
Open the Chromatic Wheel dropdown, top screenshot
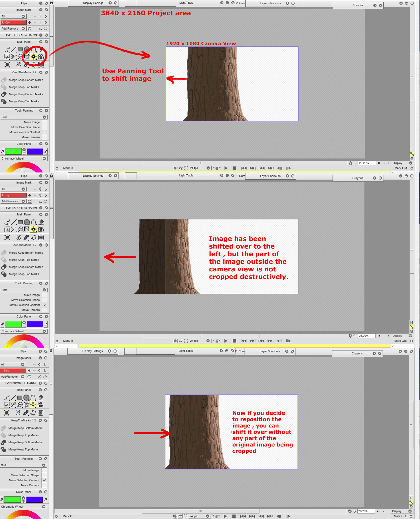tap(24, 158)
